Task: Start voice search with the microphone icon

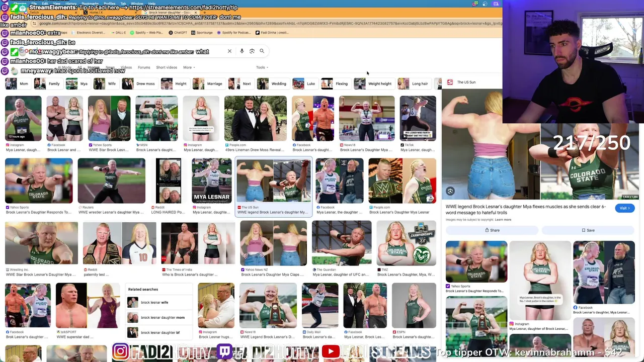Action: click(x=242, y=51)
